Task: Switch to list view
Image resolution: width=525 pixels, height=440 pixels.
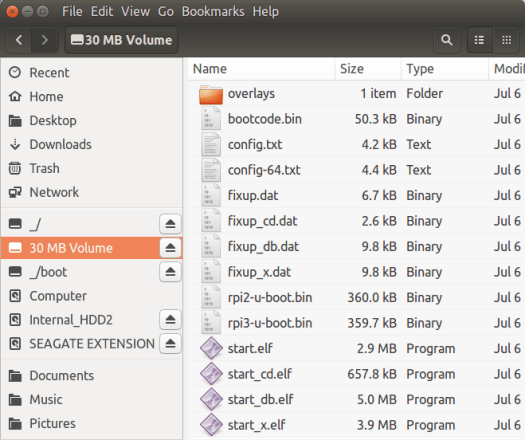Action: click(x=479, y=40)
